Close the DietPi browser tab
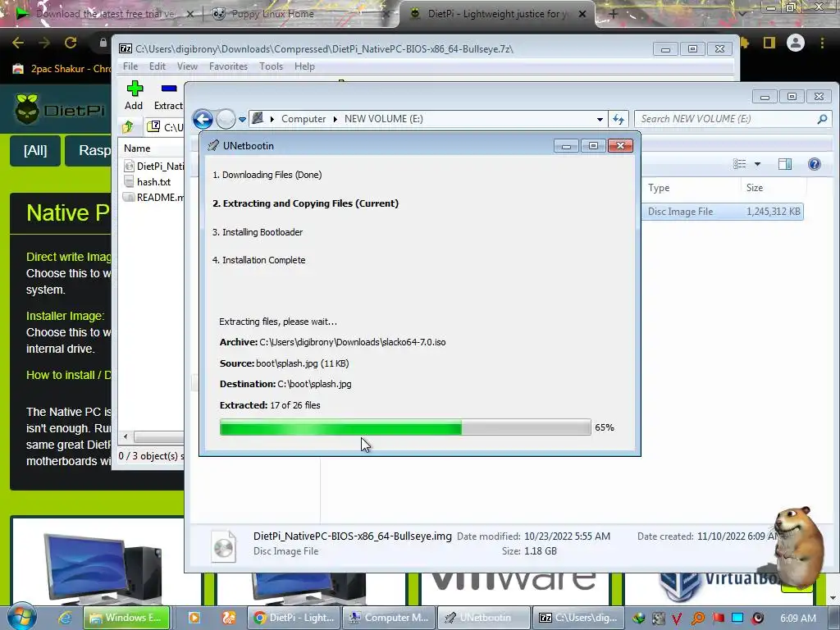 tap(582, 15)
